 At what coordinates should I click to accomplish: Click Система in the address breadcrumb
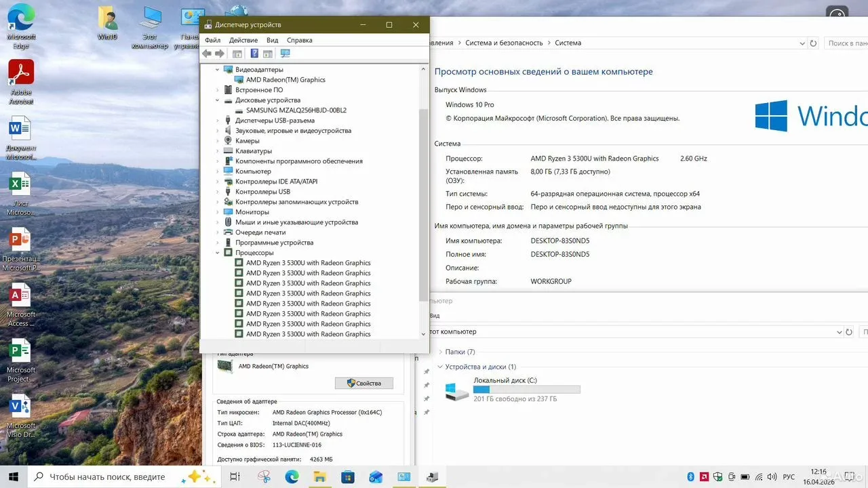pos(568,43)
